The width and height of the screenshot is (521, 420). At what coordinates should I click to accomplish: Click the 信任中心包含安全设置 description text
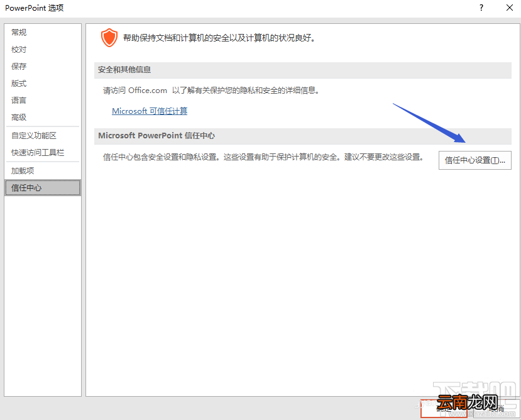point(263,157)
